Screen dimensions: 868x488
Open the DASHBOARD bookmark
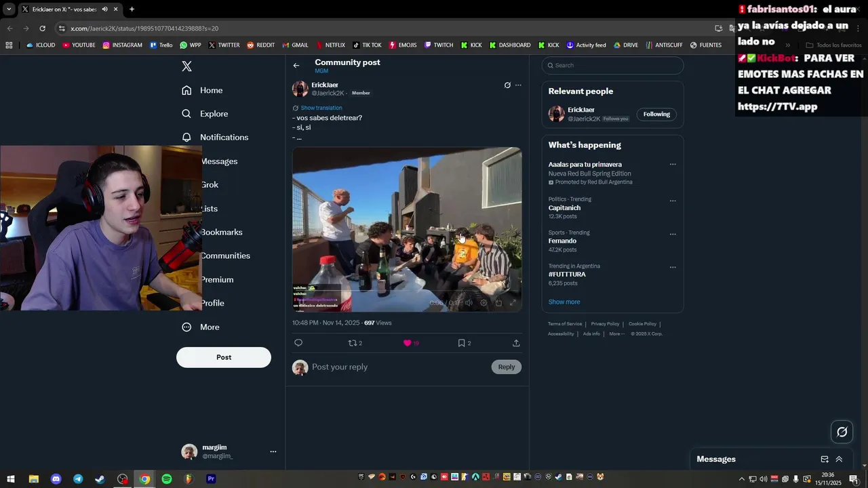[x=509, y=45]
